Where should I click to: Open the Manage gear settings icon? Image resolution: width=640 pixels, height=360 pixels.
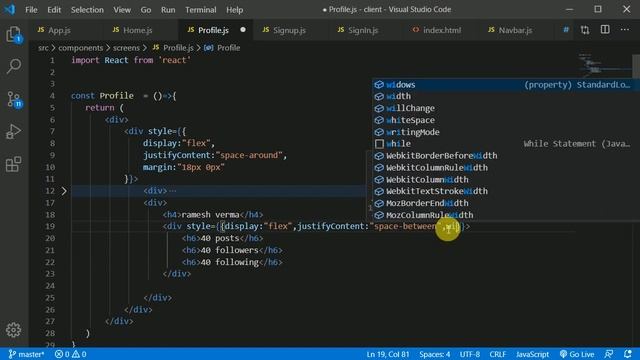pos(13,330)
